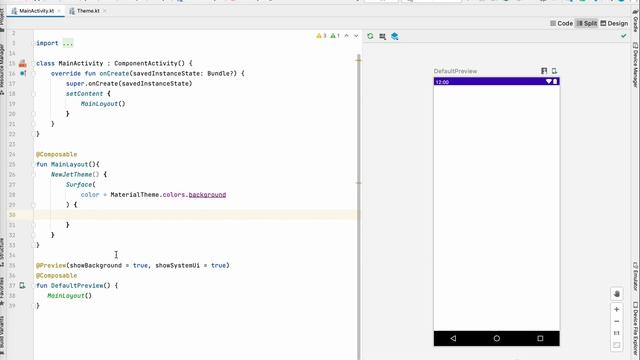This screenshot has width=640, height=360.
Task: Select Split view mode
Action: pos(586,23)
